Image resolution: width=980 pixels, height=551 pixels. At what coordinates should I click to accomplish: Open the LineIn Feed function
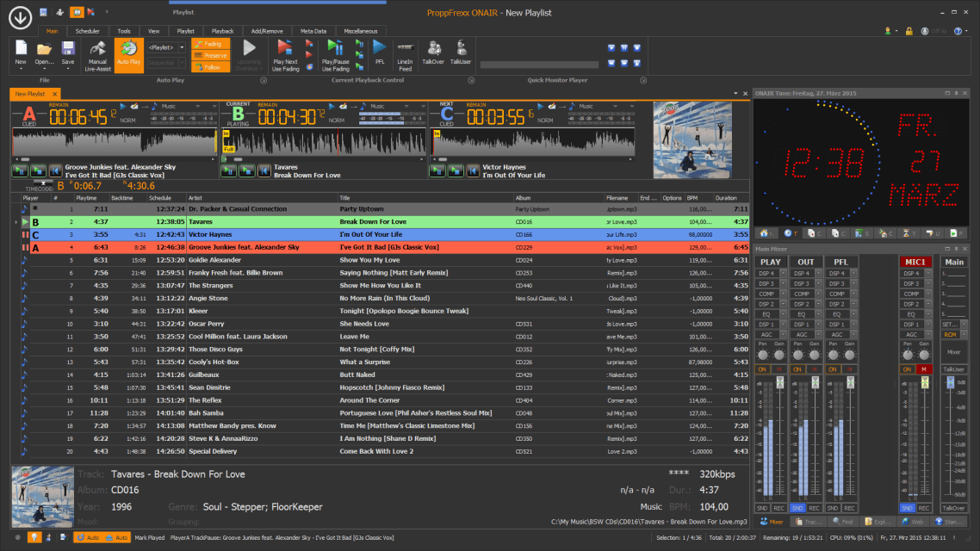405,53
